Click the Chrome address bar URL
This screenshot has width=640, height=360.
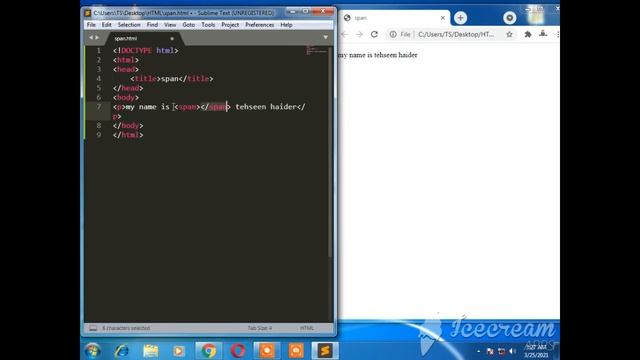456,34
